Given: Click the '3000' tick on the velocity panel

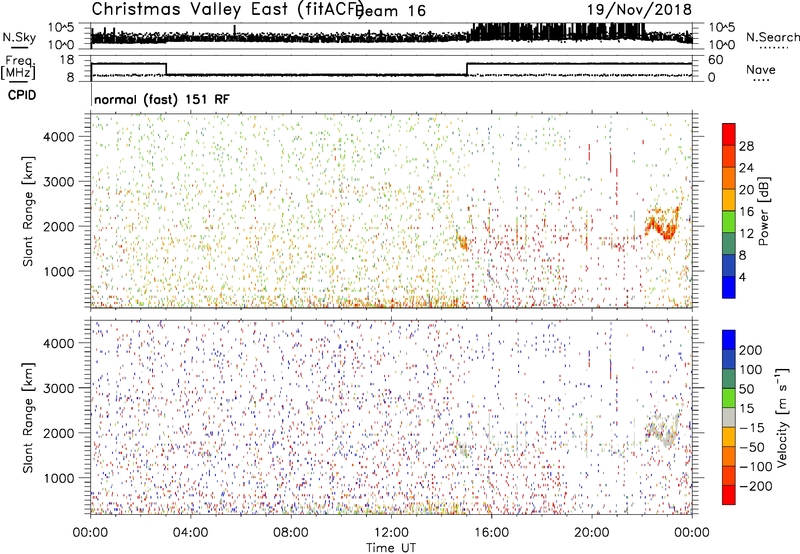Looking at the screenshot, I should [x=58, y=388].
